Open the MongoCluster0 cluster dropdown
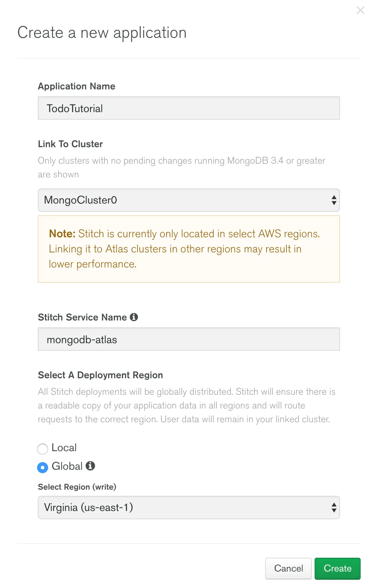Viewport: 373px width, 588px height. (x=189, y=200)
